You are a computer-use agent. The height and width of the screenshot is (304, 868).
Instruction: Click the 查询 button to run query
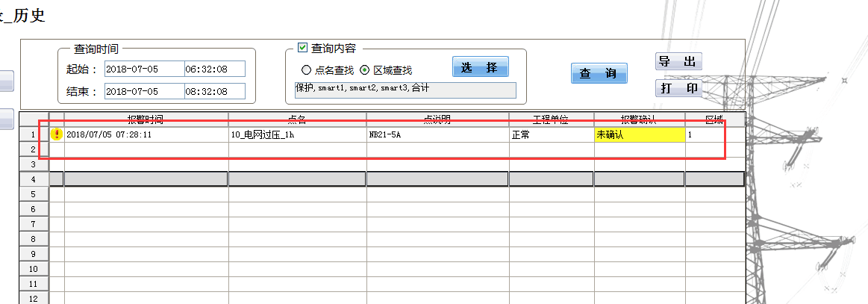tap(599, 74)
